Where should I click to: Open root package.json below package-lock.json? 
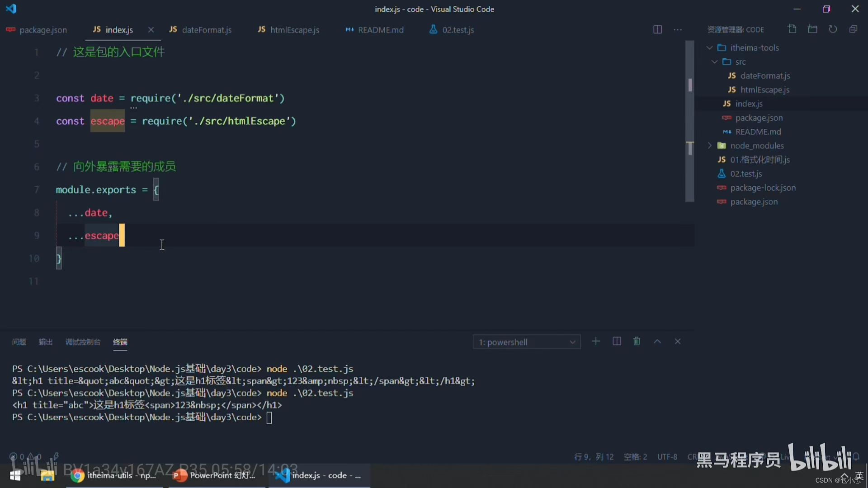pos(754,202)
